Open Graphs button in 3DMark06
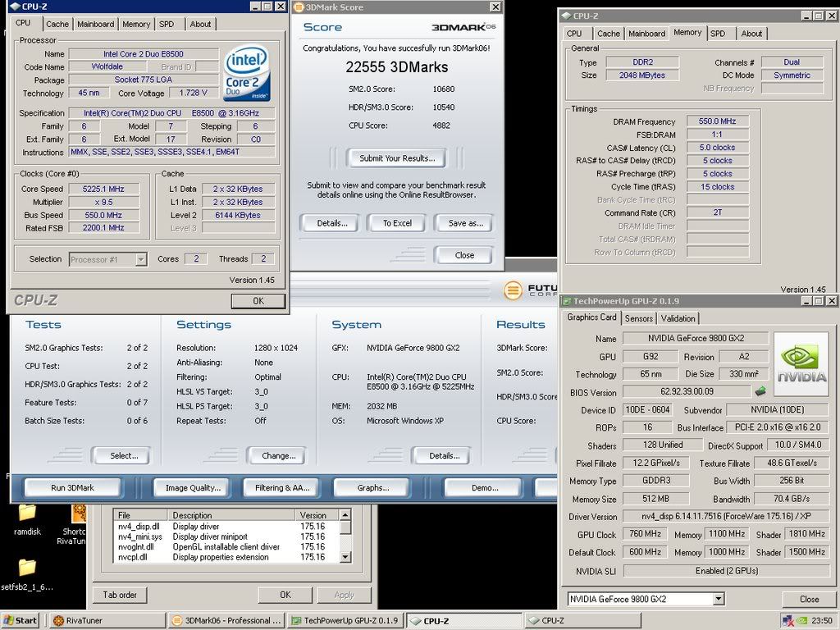This screenshot has width=840, height=630. tap(373, 487)
